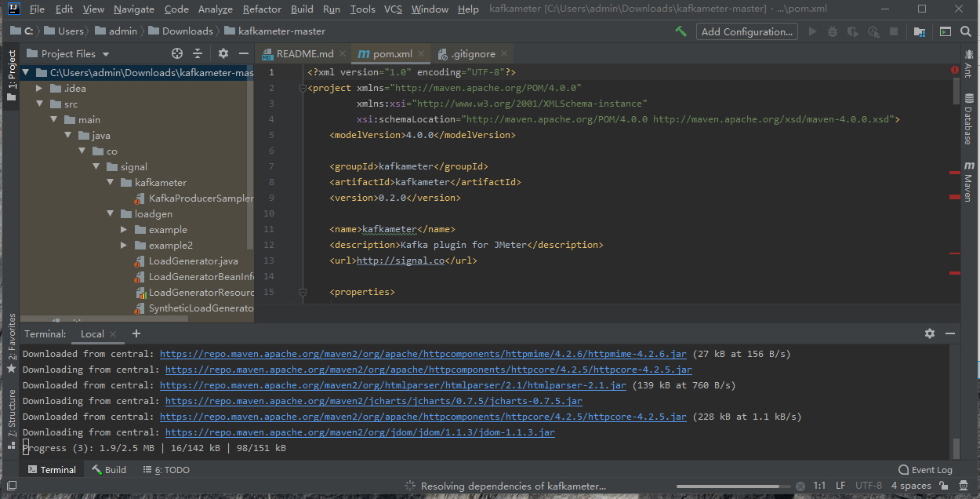980x499 pixels.
Task: Collapse the loadgen folder
Action: 110,214
